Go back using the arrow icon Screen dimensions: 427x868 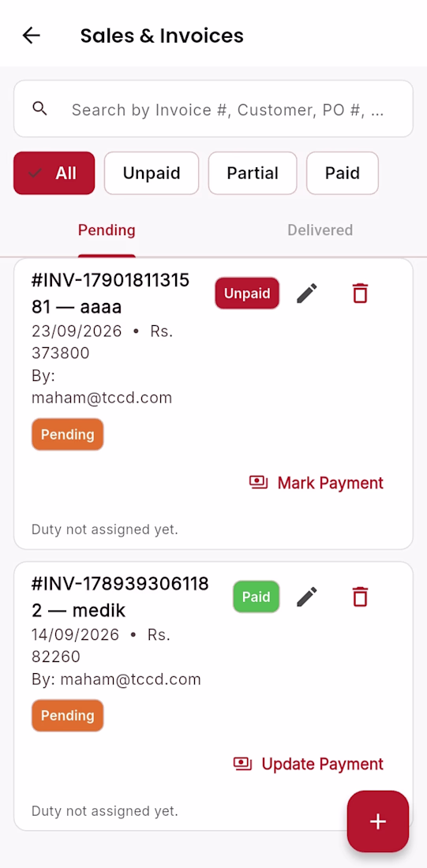click(32, 36)
